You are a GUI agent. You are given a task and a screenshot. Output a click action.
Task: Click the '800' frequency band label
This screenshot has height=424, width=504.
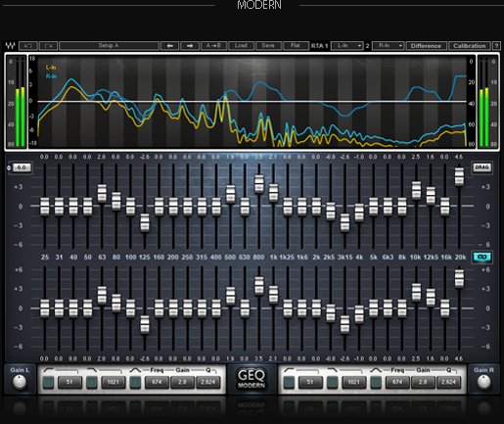tap(259, 258)
